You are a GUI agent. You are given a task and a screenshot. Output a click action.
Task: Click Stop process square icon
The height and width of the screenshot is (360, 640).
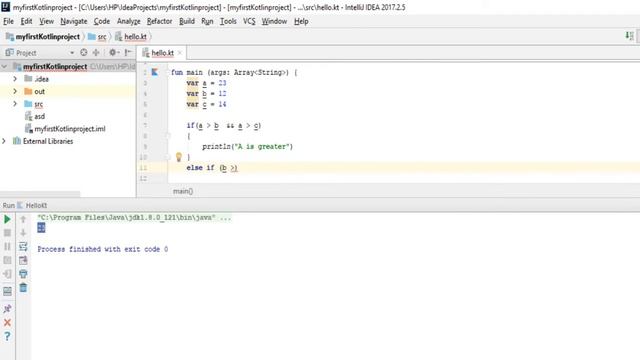point(7,233)
